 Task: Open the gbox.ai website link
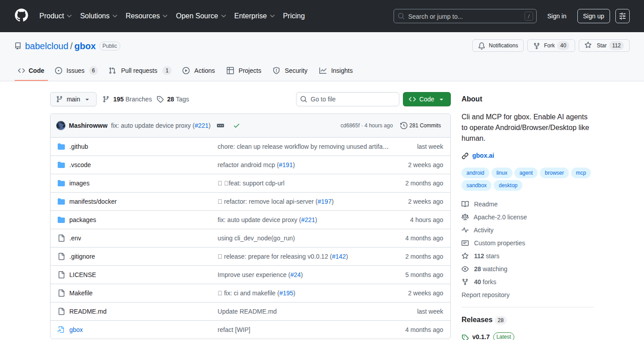point(483,156)
